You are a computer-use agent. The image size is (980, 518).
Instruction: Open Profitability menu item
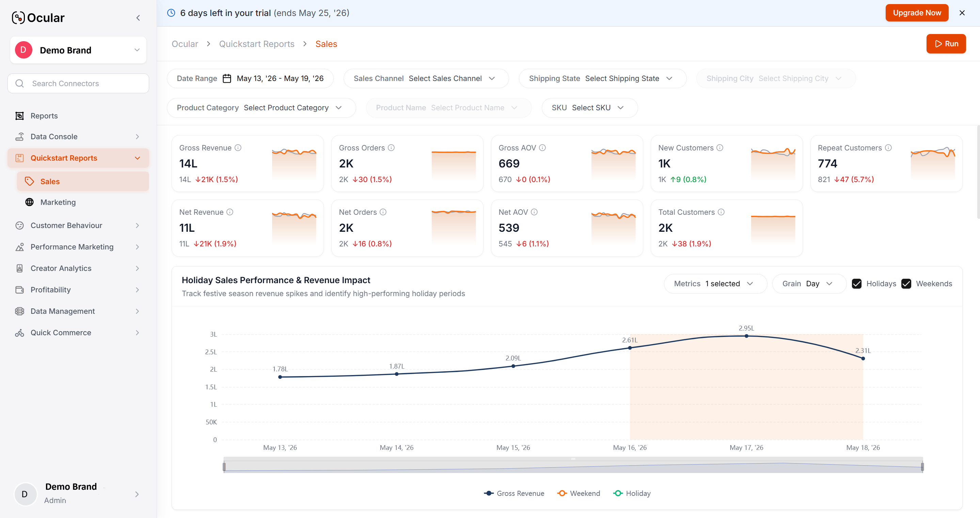[78, 290]
